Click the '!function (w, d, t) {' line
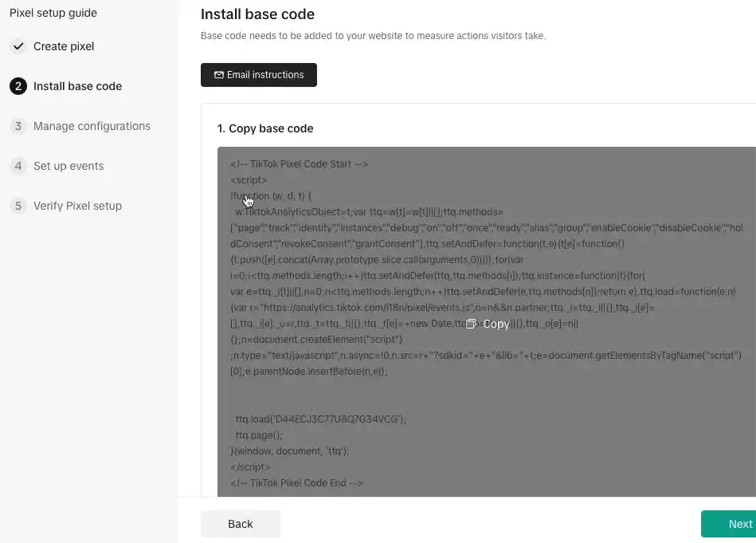The width and height of the screenshot is (756, 543). 271,196
